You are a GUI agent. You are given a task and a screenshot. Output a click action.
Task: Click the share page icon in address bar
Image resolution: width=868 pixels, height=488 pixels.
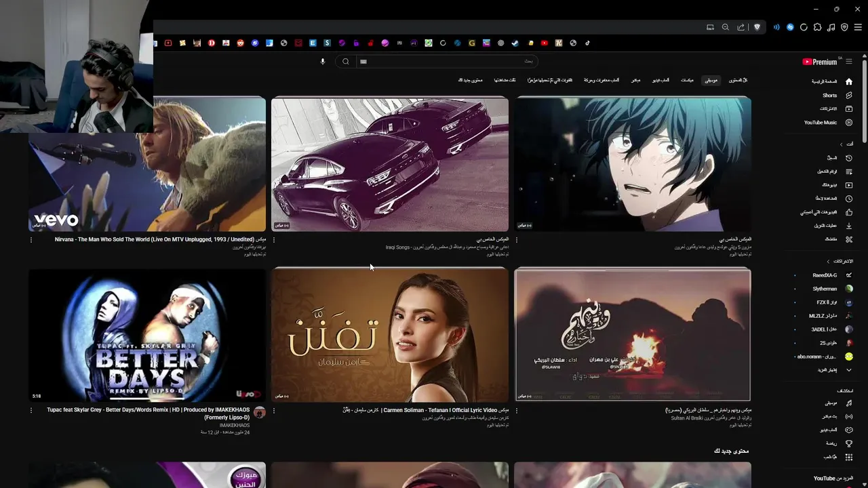tap(741, 27)
